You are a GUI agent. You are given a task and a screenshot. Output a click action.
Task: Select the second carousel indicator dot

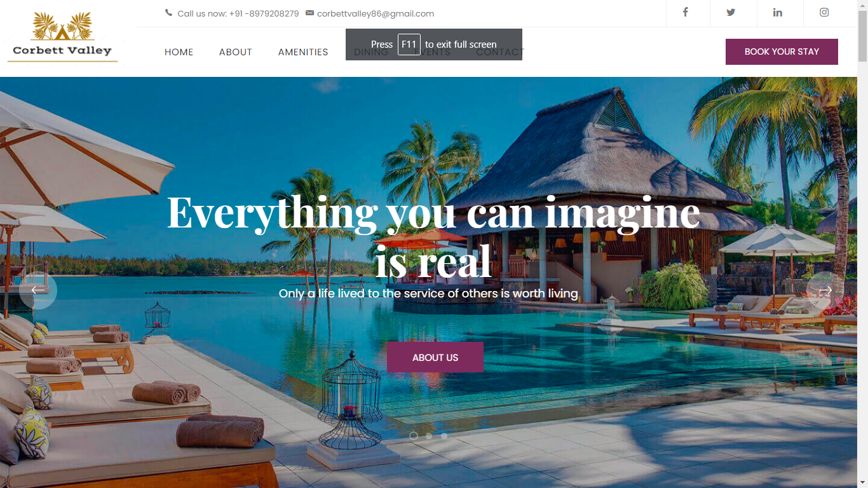point(429,436)
